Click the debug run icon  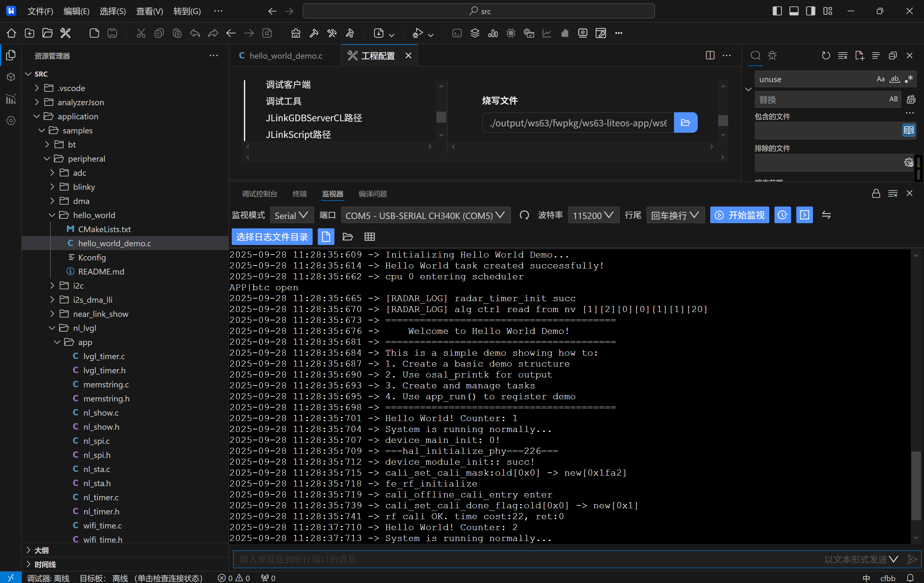[x=418, y=33]
